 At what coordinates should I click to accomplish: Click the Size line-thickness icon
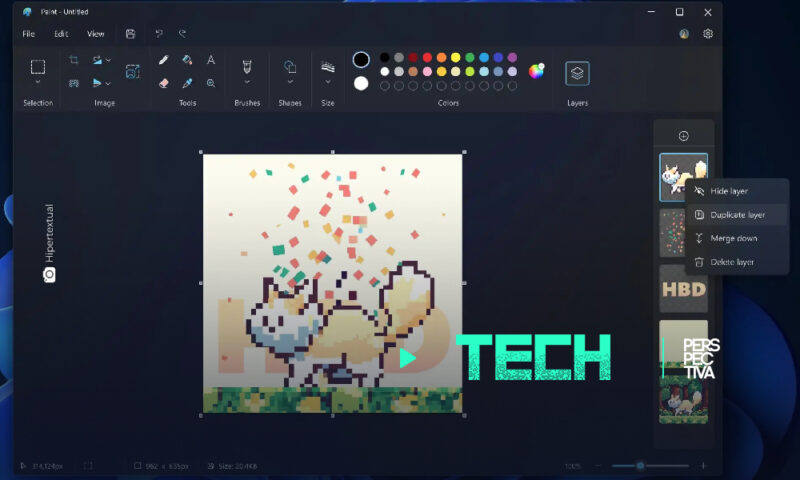pos(328,67)
